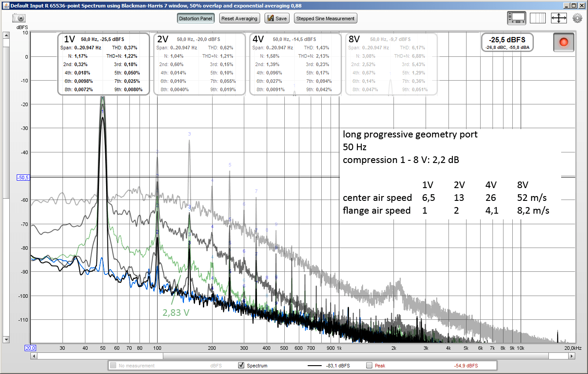Toggle the Distortion Panel button

196,19
